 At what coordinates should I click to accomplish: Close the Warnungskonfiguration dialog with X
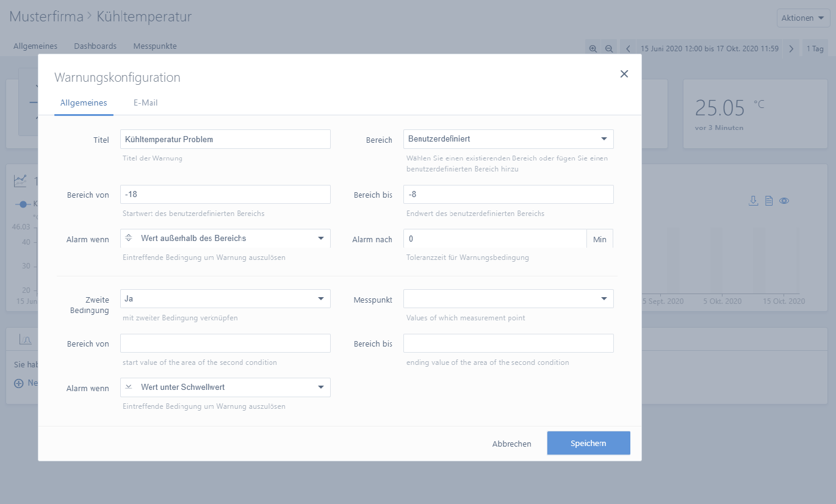624,74
